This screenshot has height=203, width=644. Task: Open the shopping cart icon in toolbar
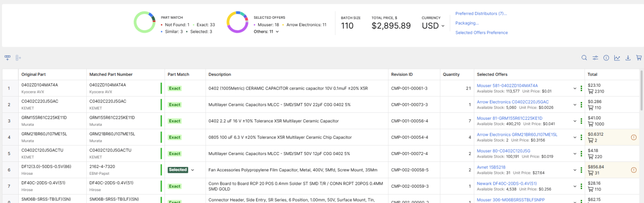point(639,58)
